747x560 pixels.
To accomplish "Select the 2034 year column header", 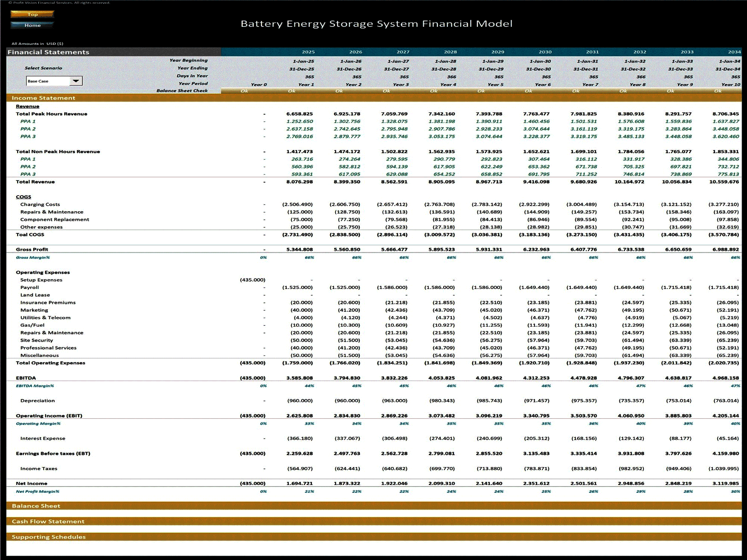I will [x=734, y=52].
